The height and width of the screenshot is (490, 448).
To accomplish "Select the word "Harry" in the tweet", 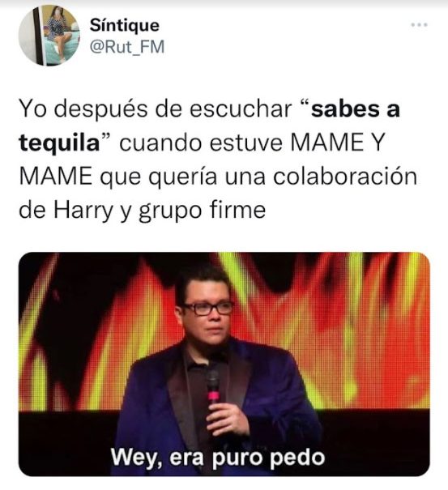I will (x=83, y=210).
